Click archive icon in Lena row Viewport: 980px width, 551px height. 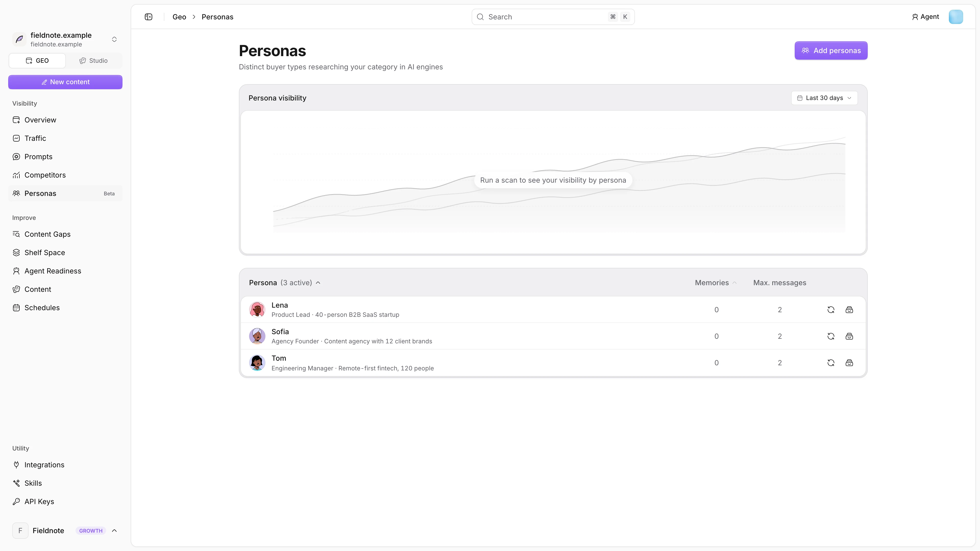[849, 309]
